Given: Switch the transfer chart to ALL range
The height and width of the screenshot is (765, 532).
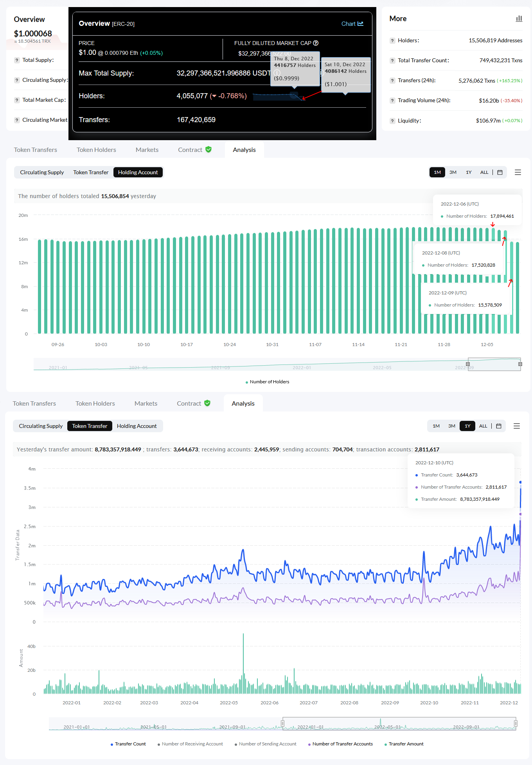Looking at the screenshot, I should [x=483, y=426].
